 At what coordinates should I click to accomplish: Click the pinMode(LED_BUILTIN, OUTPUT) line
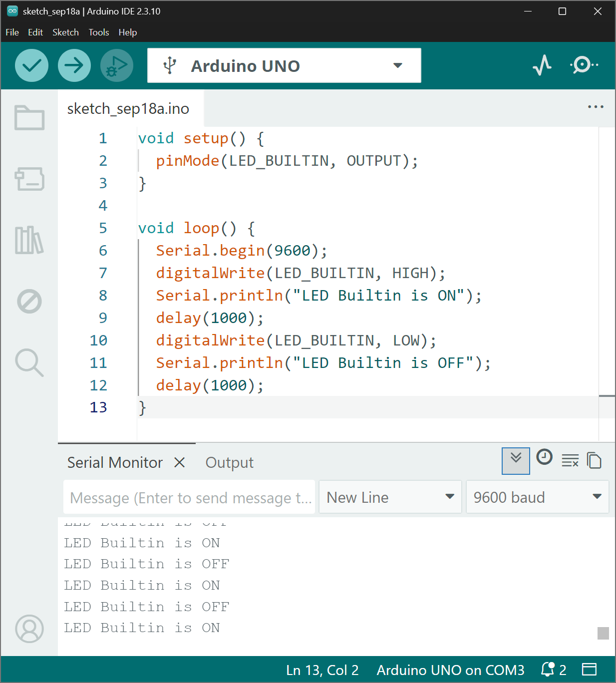287,161
